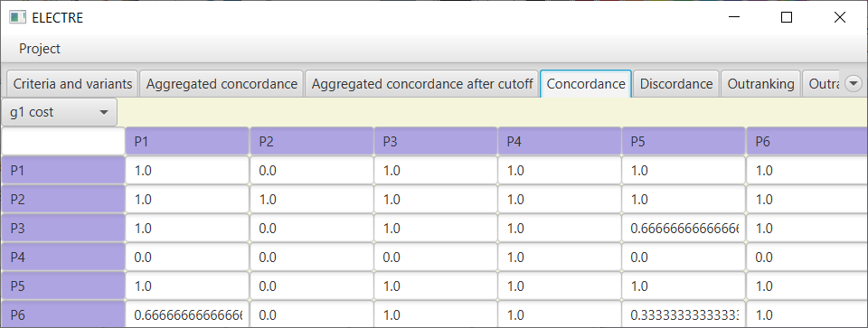868x328 pixels.
Task: Switch to Aggregated concordance tab
Action: tap(222, 84)
